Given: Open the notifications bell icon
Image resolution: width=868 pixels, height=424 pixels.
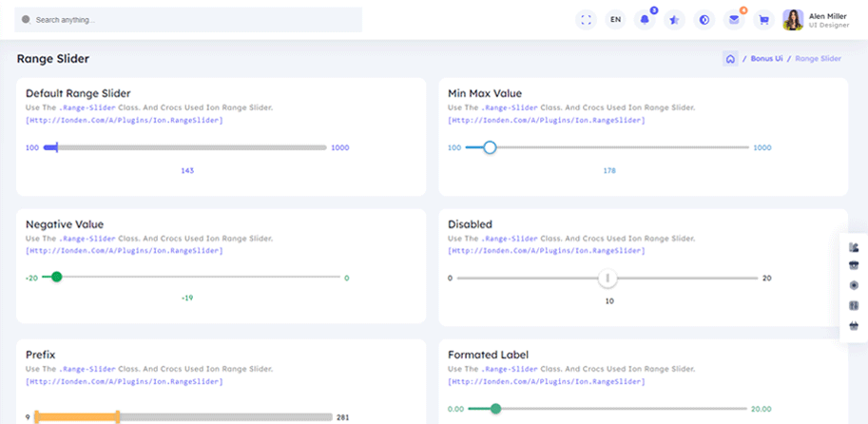Looking at the screenshot, I should point(645,19).
